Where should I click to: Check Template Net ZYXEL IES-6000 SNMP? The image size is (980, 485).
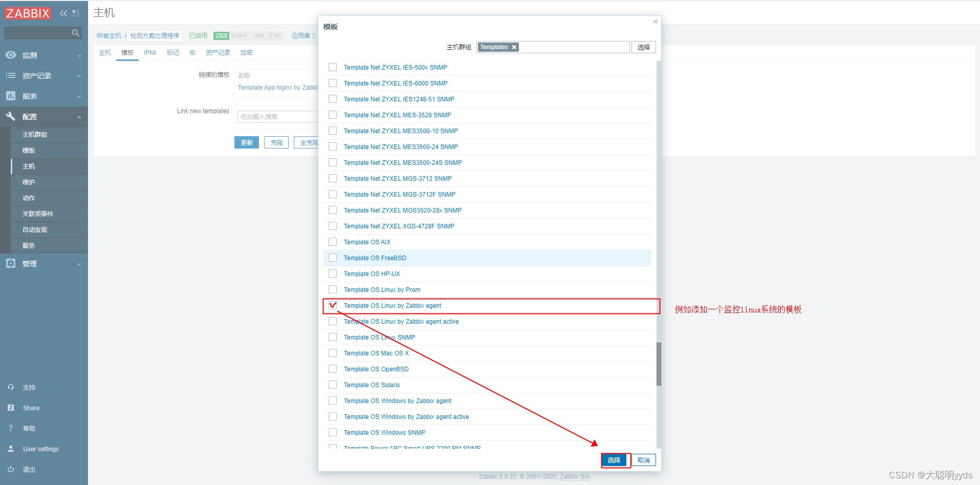[333, 83]
